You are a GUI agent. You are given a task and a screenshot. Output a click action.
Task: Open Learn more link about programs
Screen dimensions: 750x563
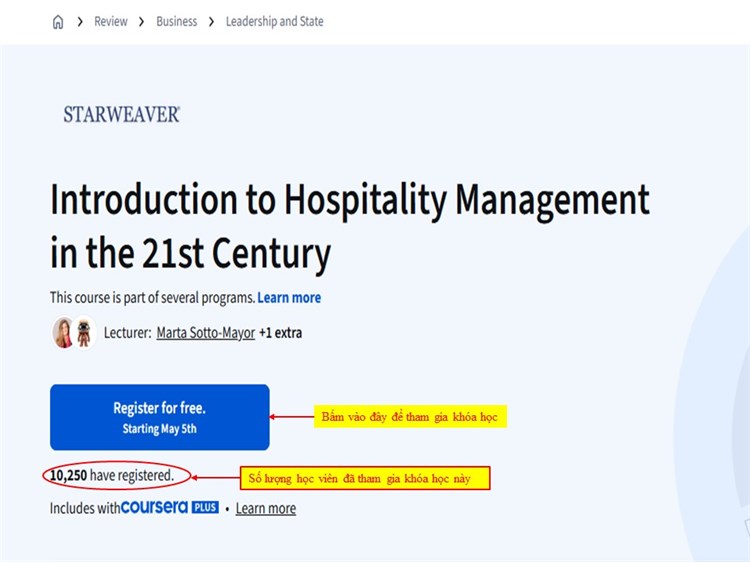[289, 298]
